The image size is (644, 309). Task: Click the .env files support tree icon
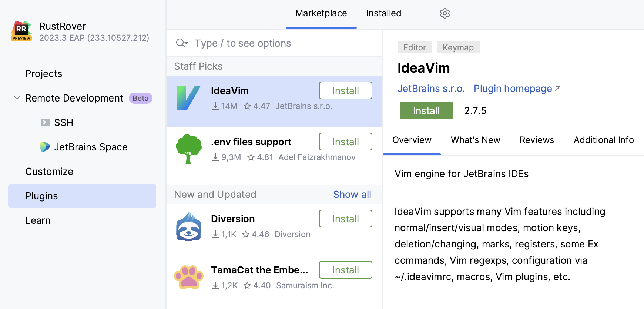click(x=188, y=149)
